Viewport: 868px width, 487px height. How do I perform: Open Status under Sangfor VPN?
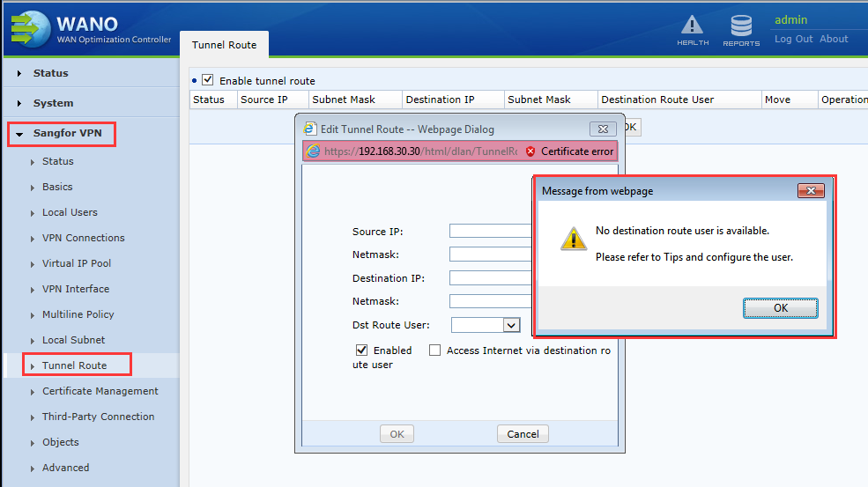pos(57,161)
